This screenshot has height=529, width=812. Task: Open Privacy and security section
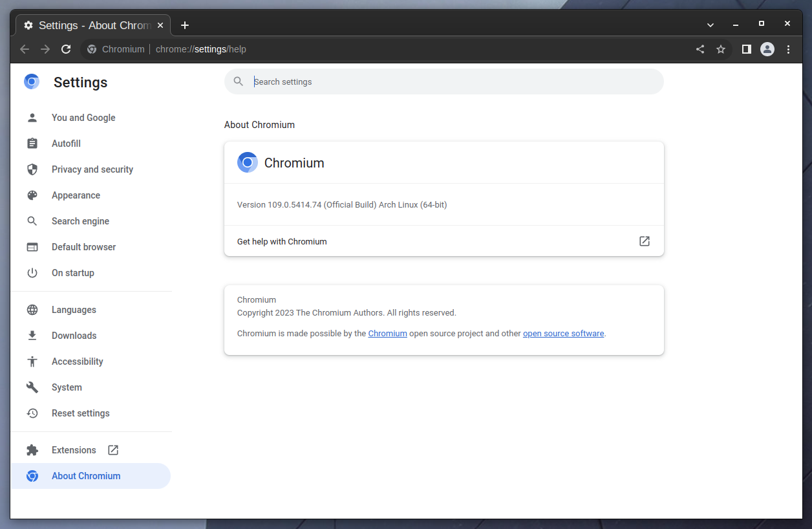[91, 169]
